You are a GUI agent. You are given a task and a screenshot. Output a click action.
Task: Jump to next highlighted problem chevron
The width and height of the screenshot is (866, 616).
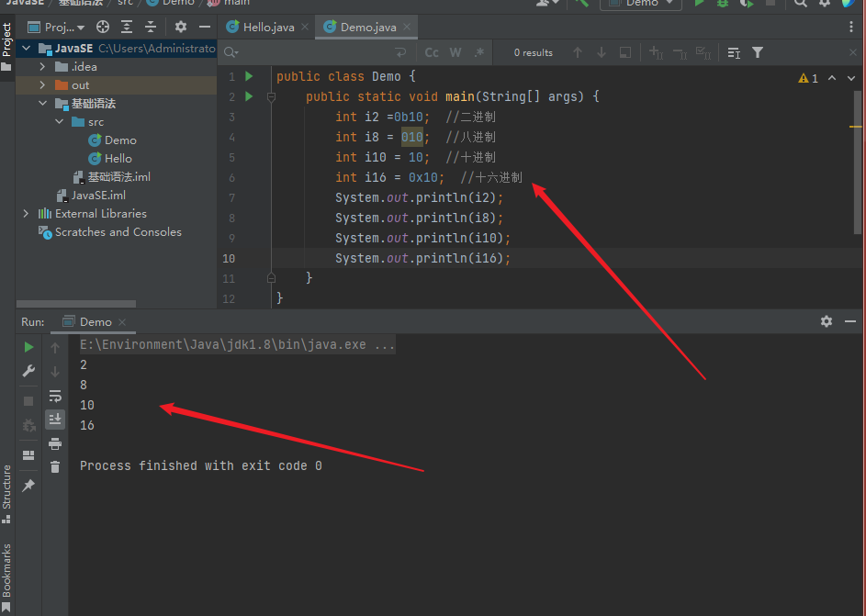[x=851, y=78]
